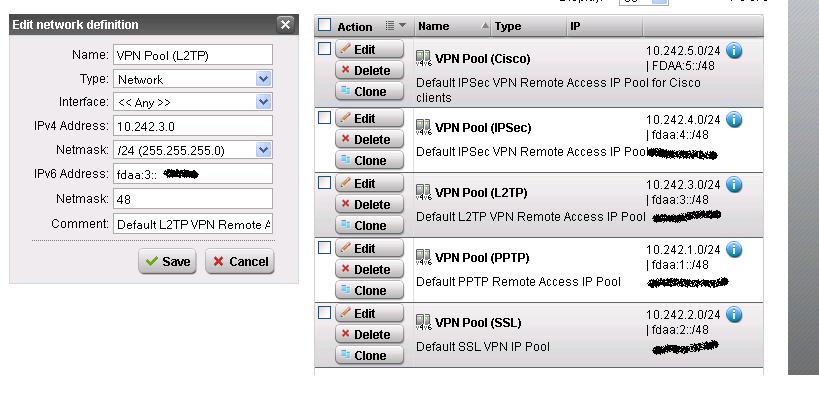Viewport: 819px width, 400px height.
Task: Click info icon for VPN Pool (Cisco)
Action: (x=735, y=50)
